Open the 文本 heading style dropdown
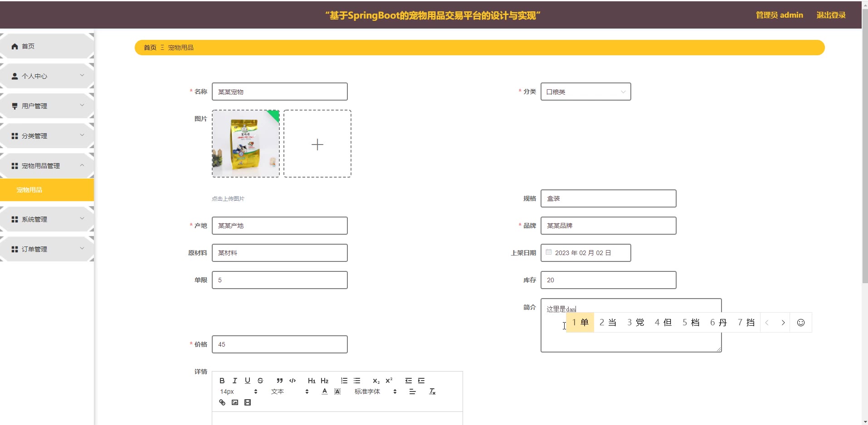 point(290,391)
